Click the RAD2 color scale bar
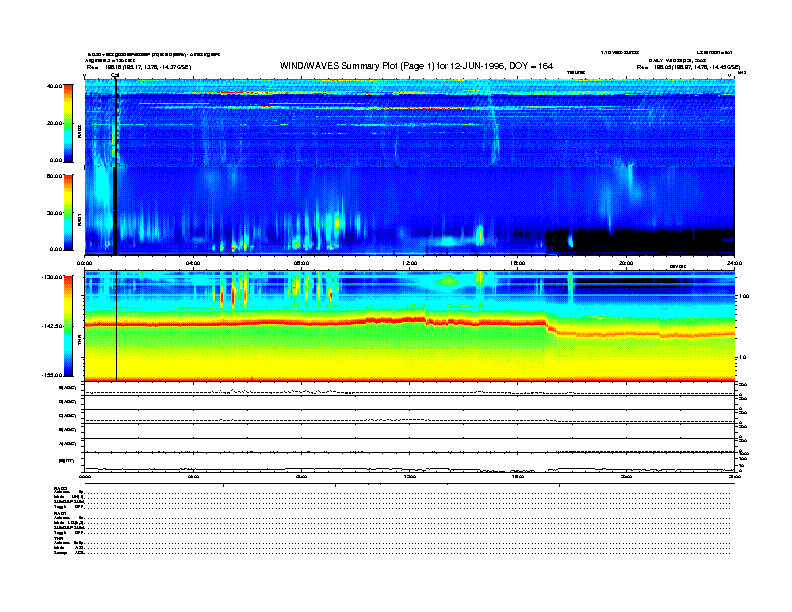 (x=68, y=123)
